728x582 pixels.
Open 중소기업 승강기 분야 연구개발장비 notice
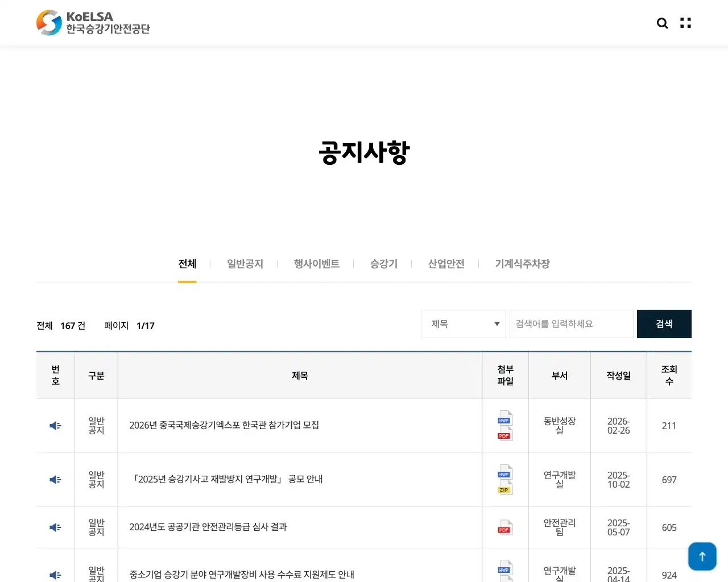pyautogui.click(x=242, y=575)
